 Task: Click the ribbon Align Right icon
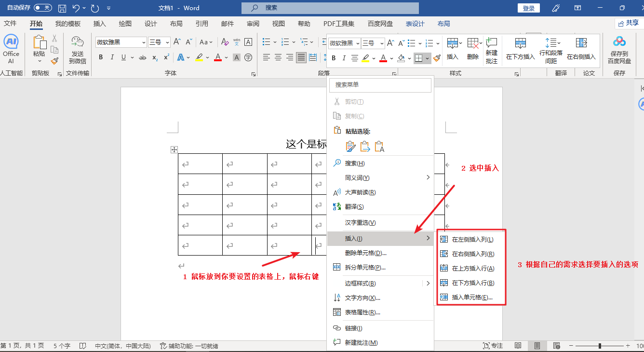pos(290,57)
